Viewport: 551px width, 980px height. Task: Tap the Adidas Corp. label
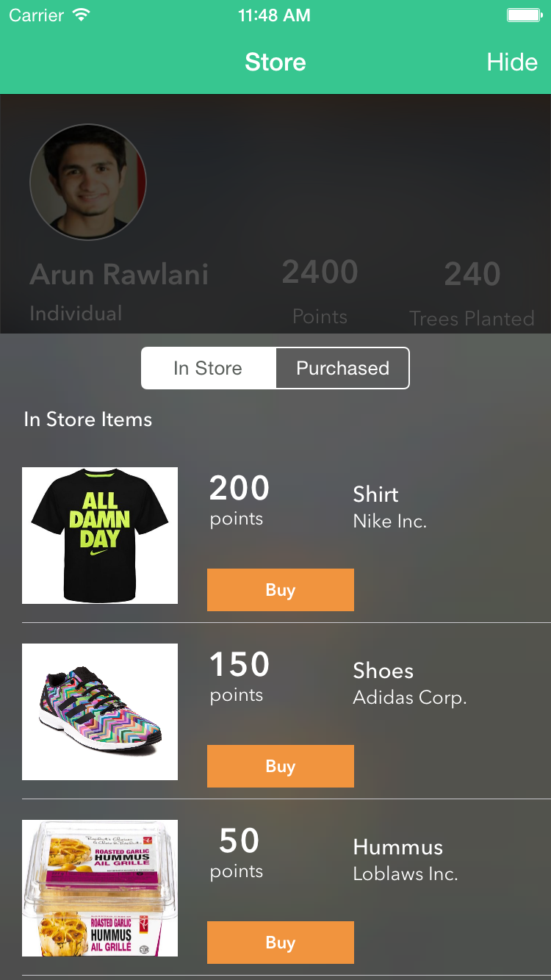coord(409,697)
